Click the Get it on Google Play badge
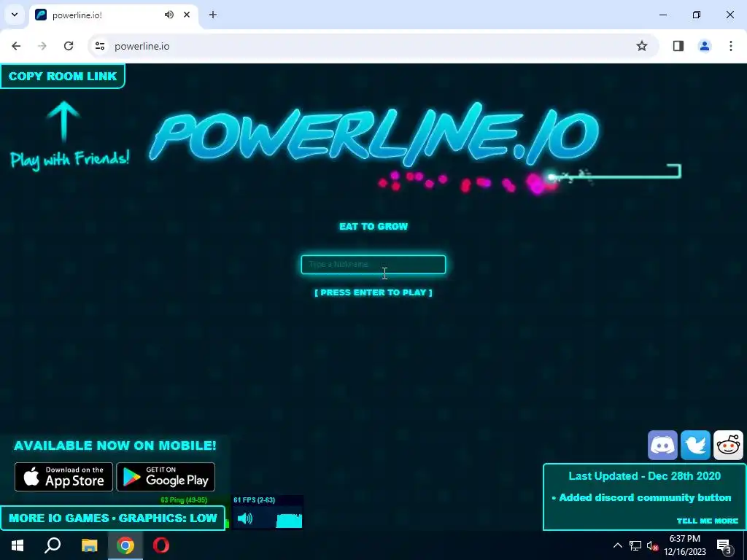 [x=166, y=477]
